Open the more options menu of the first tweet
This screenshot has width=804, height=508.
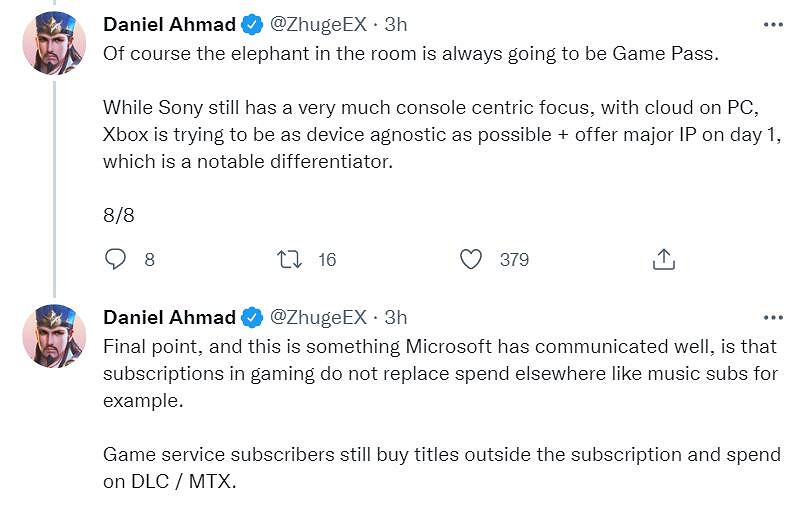pyautogui.click(x=772, y=24)
